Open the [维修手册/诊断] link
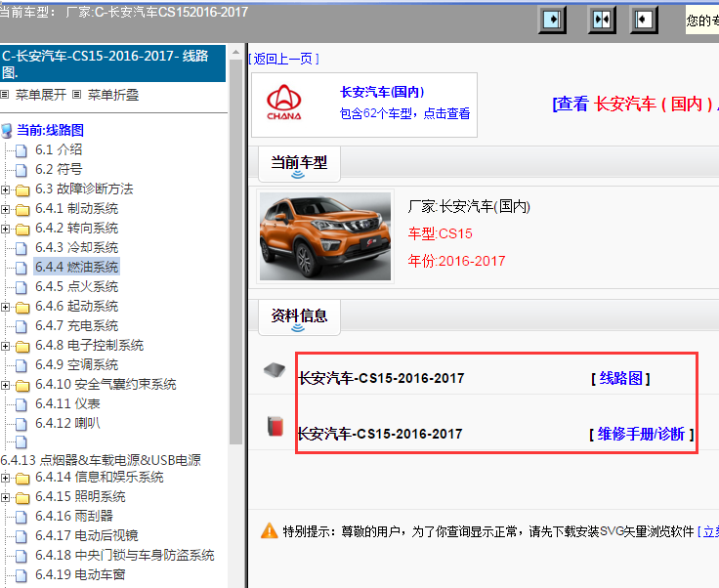Image resolution: width=719 pixels, height=588 pixels. (641, 434)
